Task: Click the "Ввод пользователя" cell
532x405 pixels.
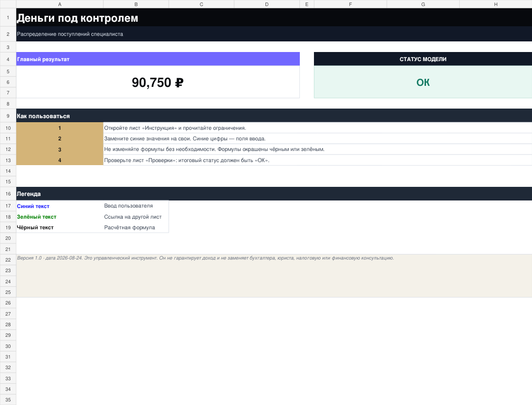Action: (x=136, y=206)
